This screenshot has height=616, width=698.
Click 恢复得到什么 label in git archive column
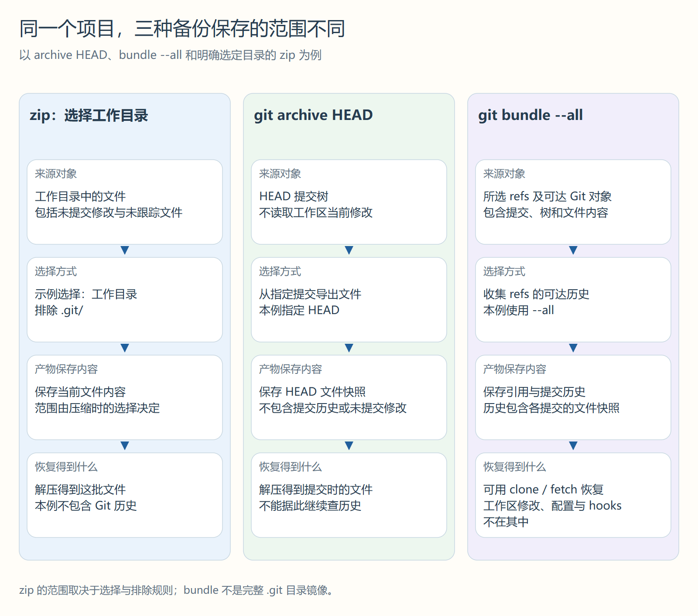tap(291, 467)
